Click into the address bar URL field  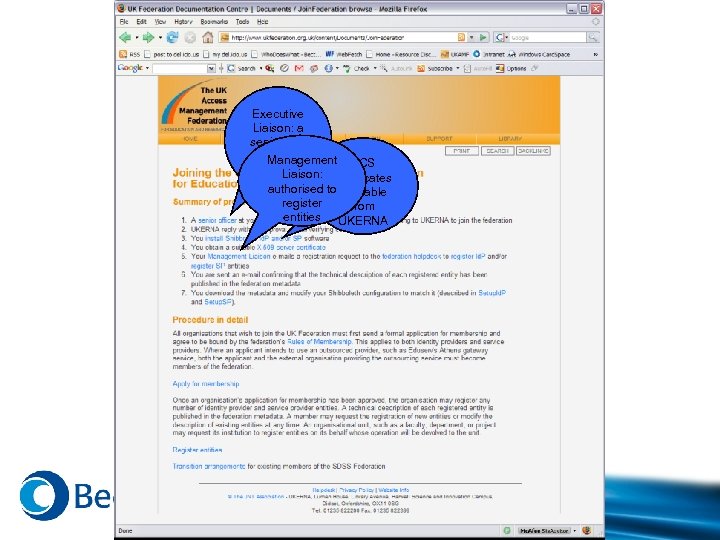tap(344, 38)
